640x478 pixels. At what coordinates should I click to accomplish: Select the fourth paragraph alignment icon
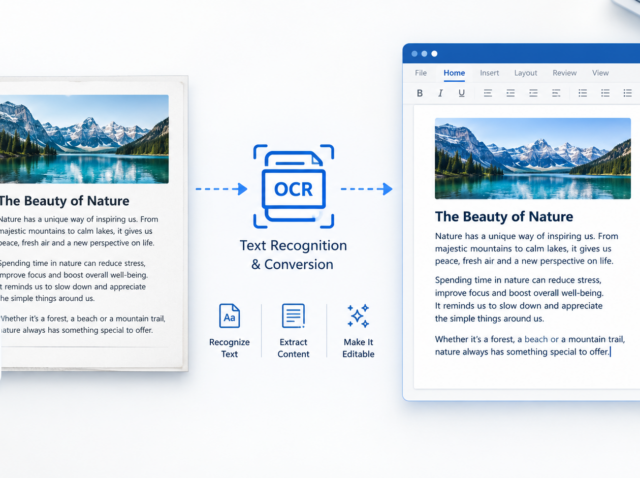coord(556,93)
